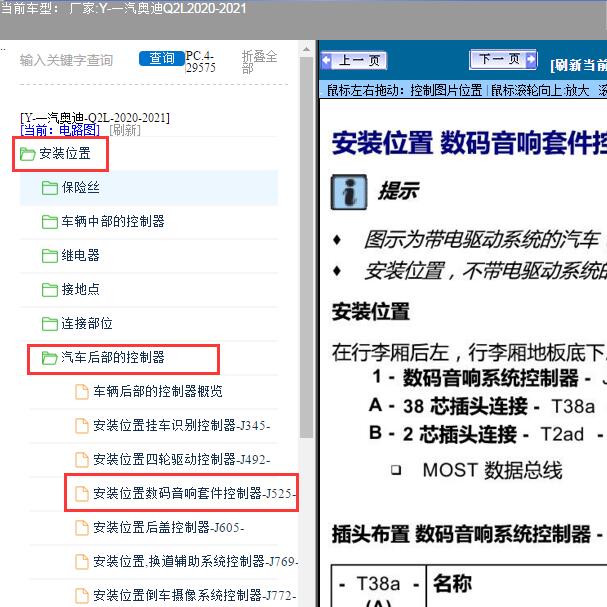The width and height of the screenshot is (607, 607).
Task: Click the 刷新 link under vehicle name
Action: click(x=125, y=130)
